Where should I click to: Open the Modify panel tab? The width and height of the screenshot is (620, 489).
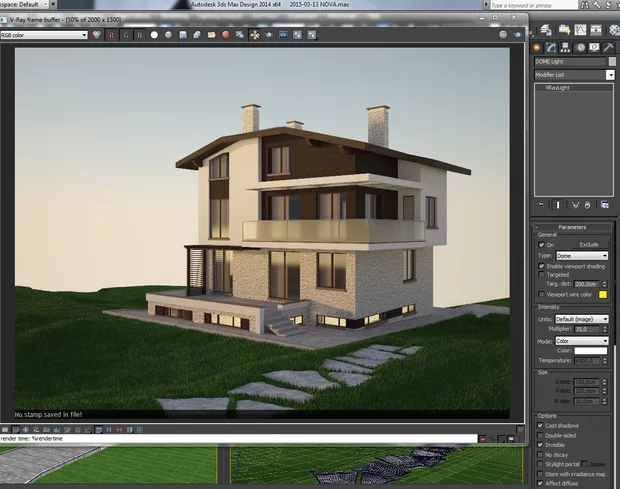coord(553,47)
